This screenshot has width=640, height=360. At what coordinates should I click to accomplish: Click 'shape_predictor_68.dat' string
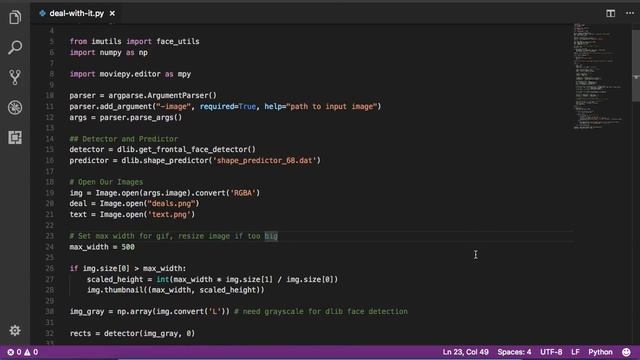(266, 160)
